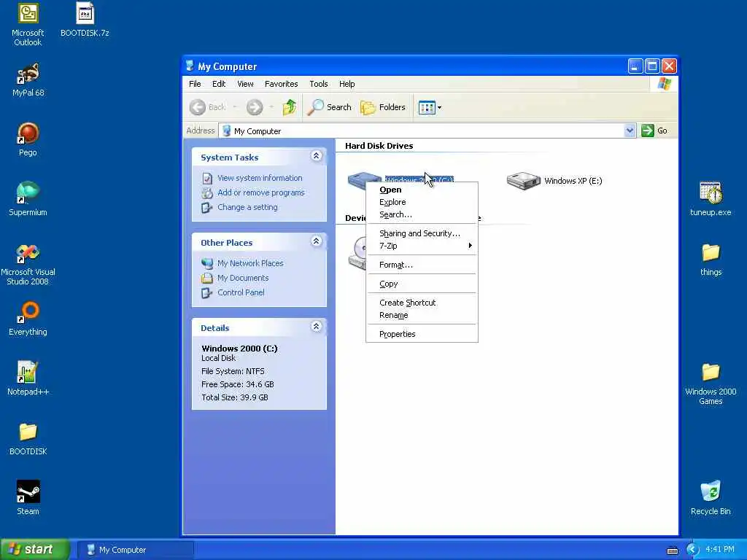This screenshot has height=560, width=747.
Task: Choose Search... in the context menu
Action: (422, 214)
